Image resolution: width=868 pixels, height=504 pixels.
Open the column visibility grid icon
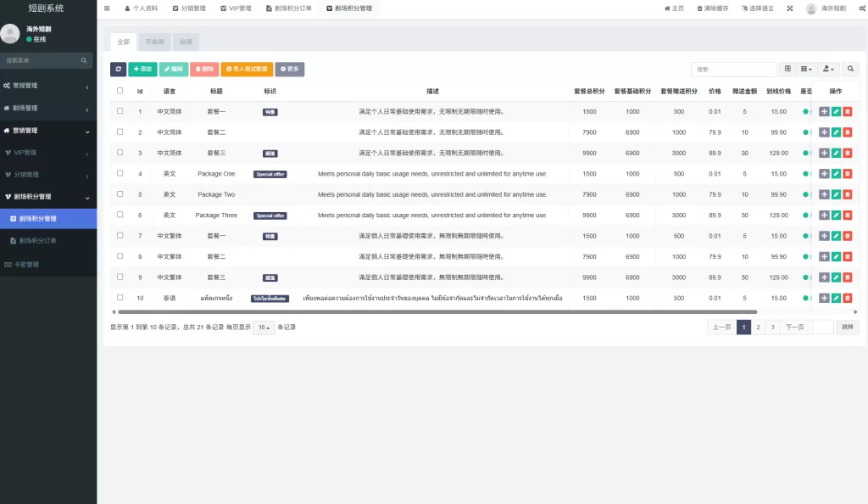[804, 69]
